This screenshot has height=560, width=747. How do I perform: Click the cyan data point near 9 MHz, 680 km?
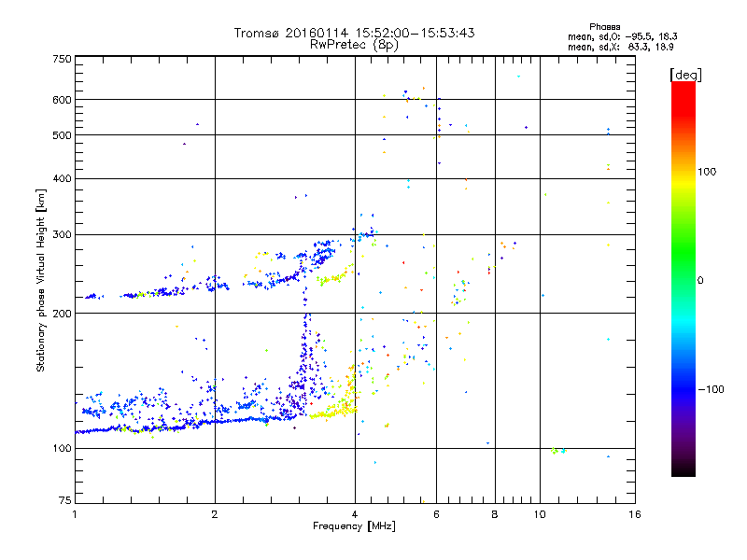coord(519,77)
